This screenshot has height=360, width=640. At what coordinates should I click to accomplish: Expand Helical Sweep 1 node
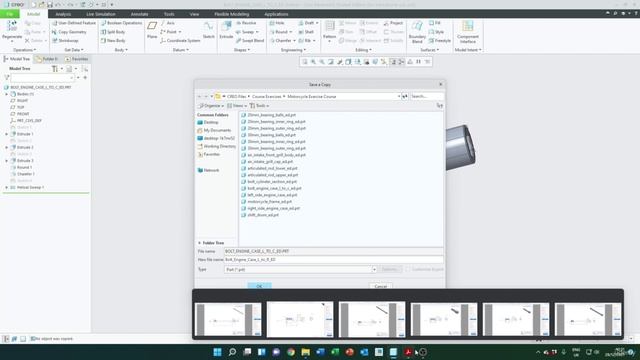[7, 187]
